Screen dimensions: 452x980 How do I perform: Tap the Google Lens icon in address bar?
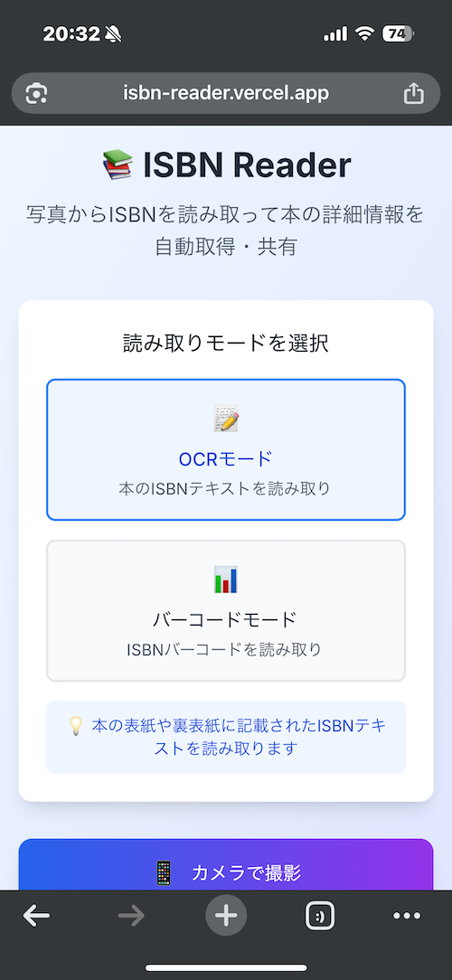(36, 94)
